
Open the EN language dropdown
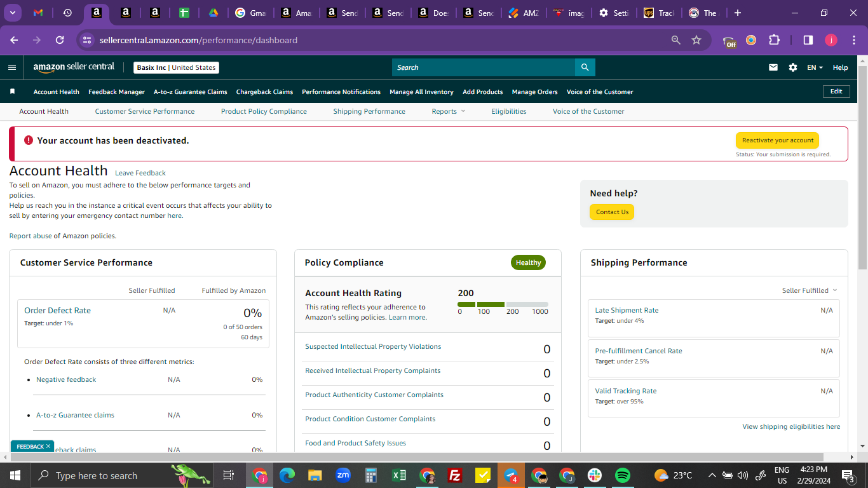click(x=815, y=67)
